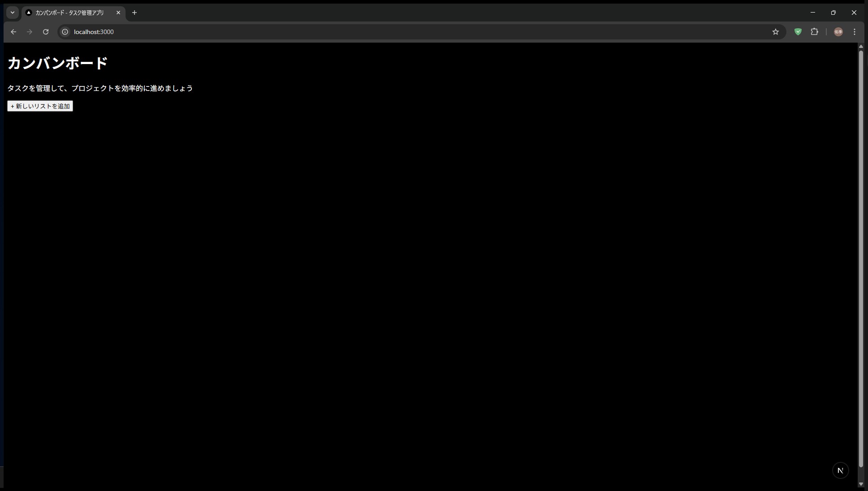Open the Extensions puzzle icon
The image size is (868, 491).
815,32
